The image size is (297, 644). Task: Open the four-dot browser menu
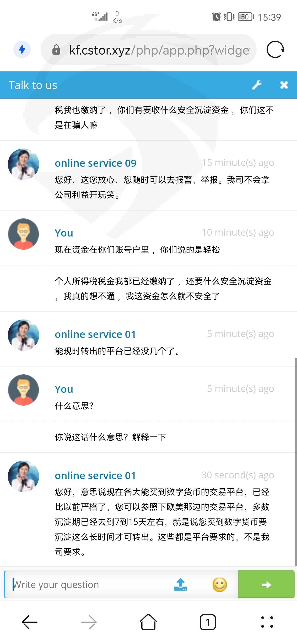coord(267,622)
